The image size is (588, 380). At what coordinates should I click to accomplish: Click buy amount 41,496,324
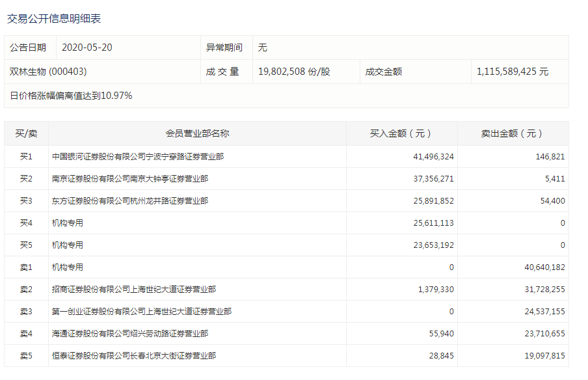(433, 156)
